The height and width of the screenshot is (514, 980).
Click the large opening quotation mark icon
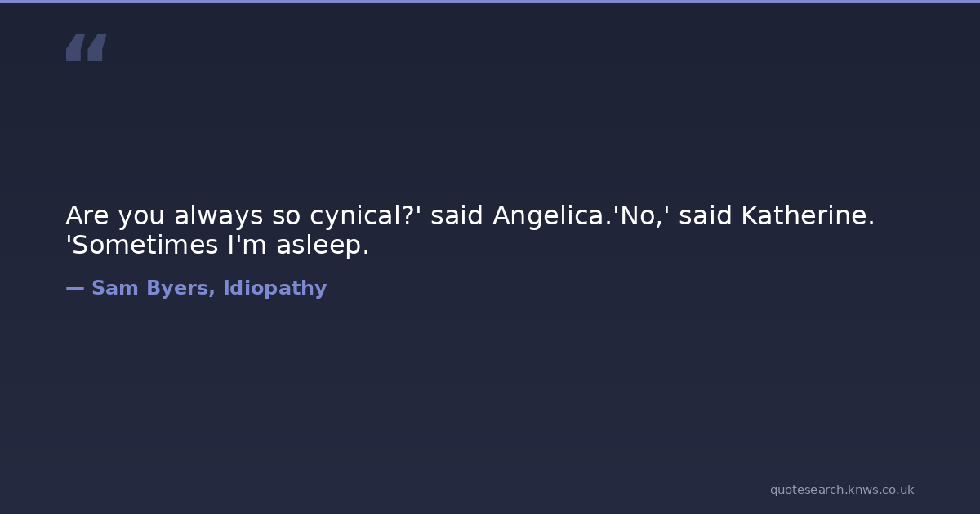[86, 48]
